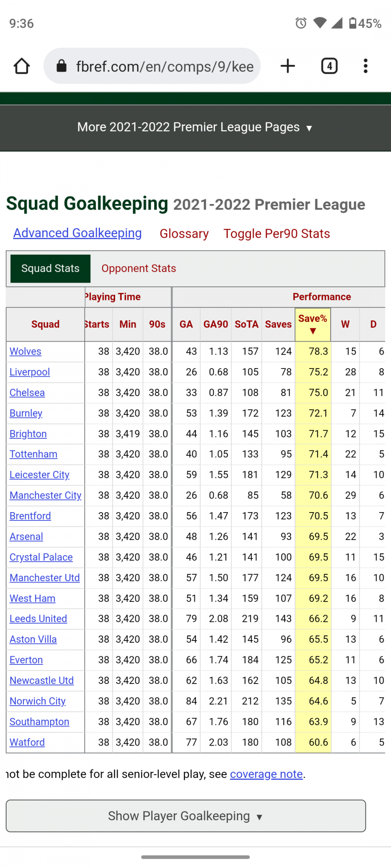Image resolution: width=391 pixels, height=868 pixels.
Task: Open Advanced Goalkeeping link
Action: [77, 233]
